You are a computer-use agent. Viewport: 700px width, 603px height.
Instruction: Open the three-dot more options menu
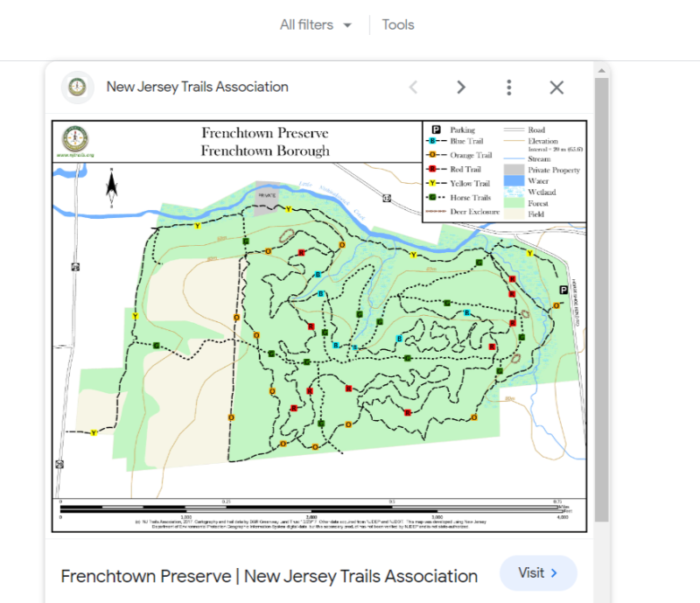pos(509,87)
